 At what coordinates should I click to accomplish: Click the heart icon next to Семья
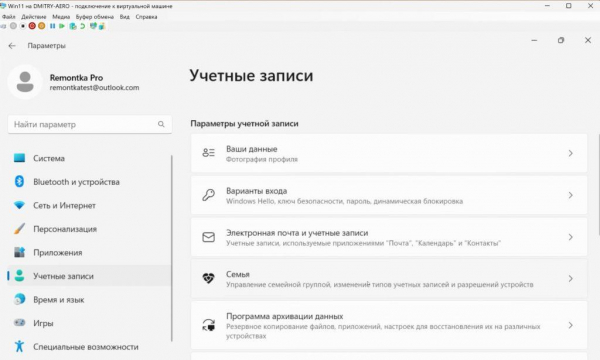tap(209, 278)
